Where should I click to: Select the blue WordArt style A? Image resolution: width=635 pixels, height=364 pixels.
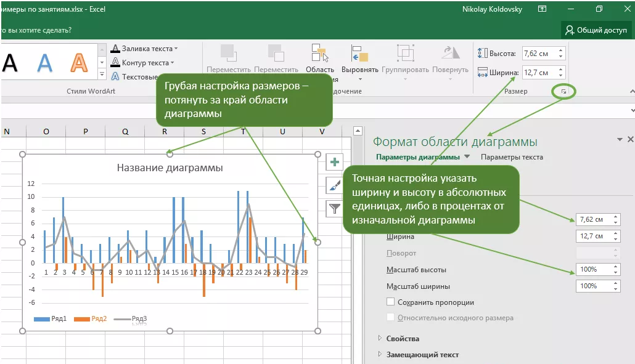click(44, 63)
